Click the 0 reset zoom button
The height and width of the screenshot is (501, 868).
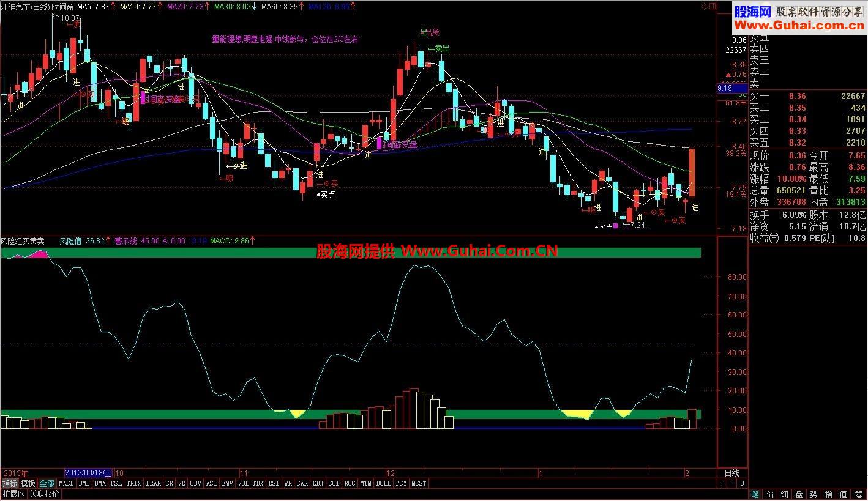coord(742,483)
